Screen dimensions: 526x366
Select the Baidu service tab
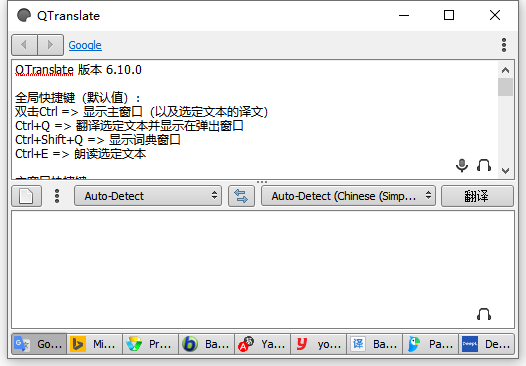(x=375, y=344)
